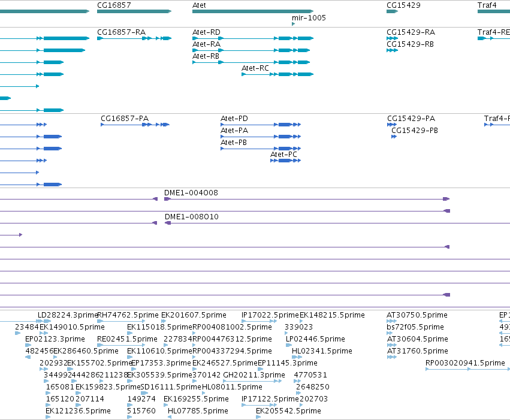Click EST HL02341.5prime
This screenshot has width=510, height=420.
[322, 351]
